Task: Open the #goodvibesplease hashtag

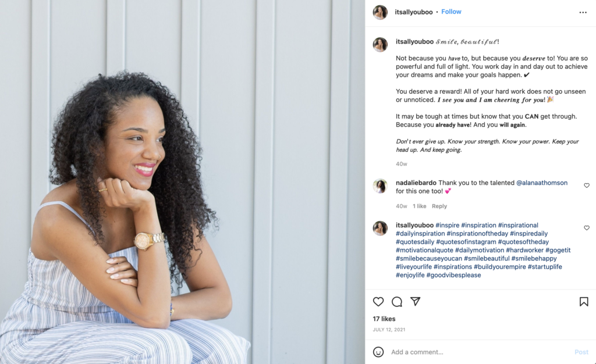Action: [x=453, y=275]
